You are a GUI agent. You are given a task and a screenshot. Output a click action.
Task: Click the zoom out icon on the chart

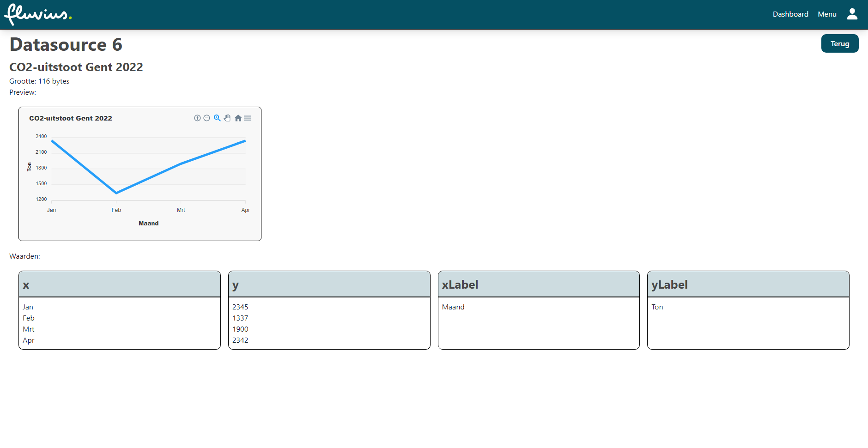pyautogui.click(x=206, y=118)
